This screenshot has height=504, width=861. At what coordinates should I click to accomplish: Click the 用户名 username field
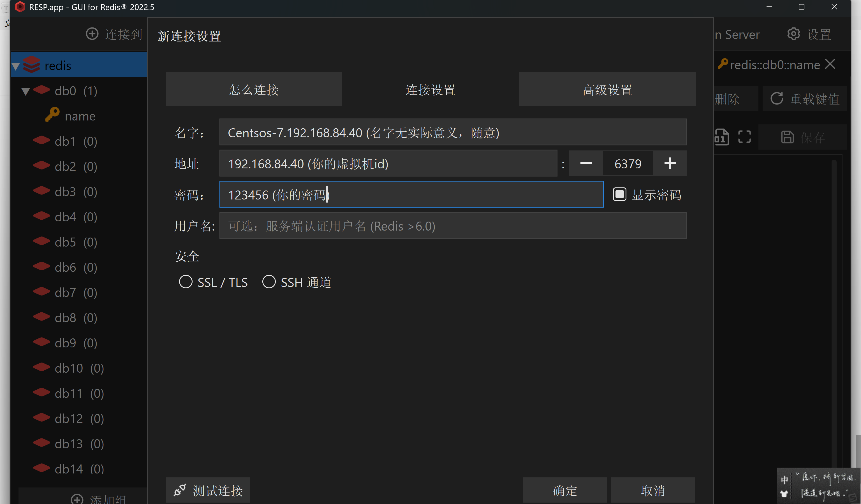(x=453, y=225)
